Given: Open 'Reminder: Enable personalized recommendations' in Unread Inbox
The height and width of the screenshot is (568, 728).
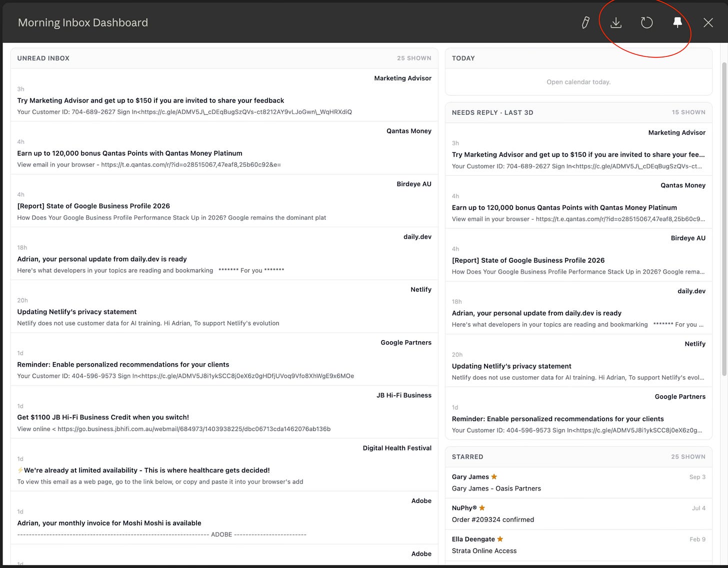Looking at the screenshot, I should (123, 365).
